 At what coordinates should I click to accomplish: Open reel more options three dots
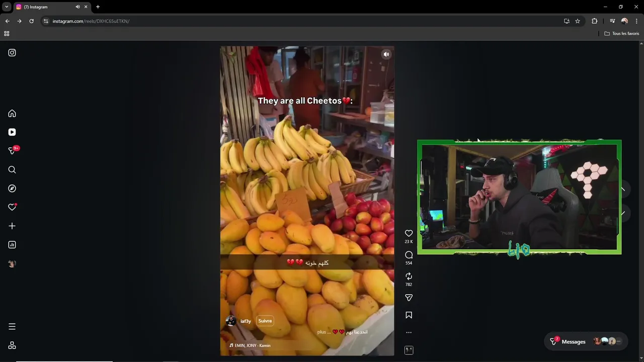click(x=409, y=332)
